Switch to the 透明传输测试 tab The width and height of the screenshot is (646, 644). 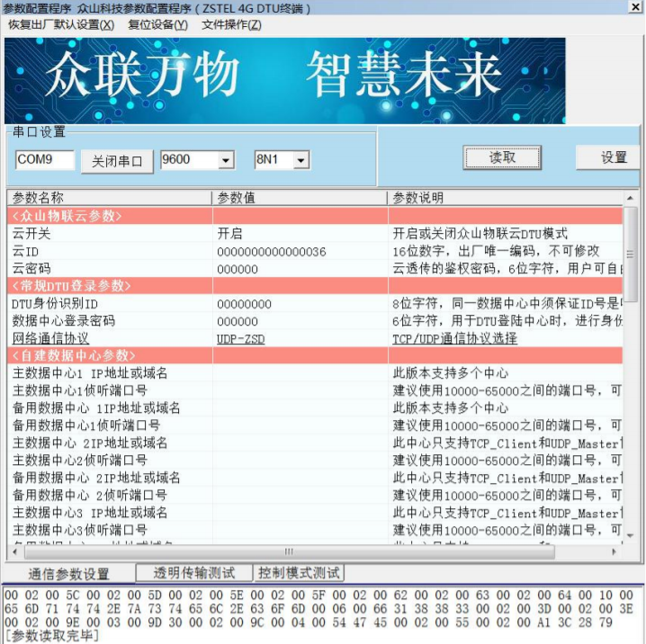click(194, 573)
